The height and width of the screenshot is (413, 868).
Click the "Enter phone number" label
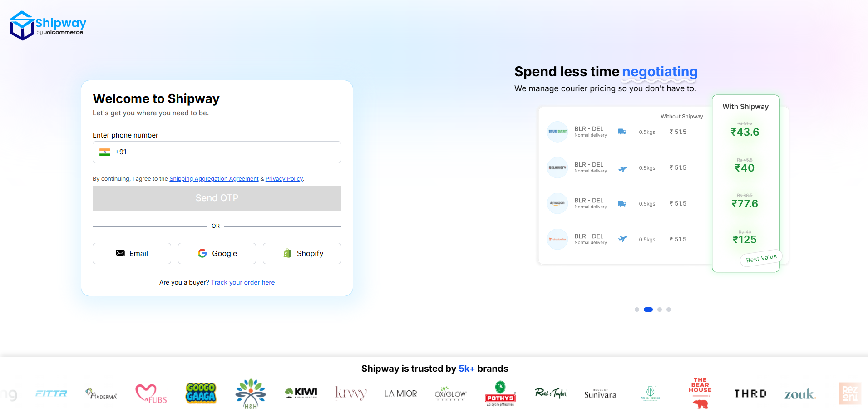pos(125,135)
